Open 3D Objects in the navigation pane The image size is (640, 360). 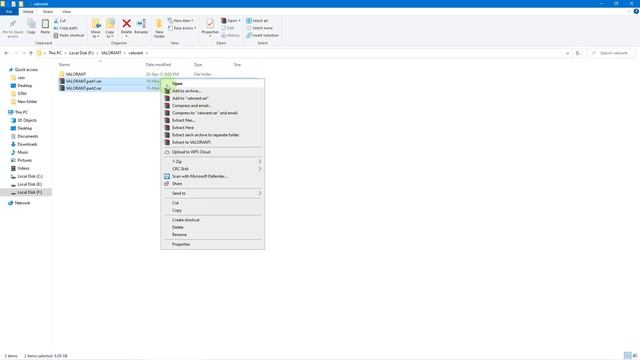[x=27, y=120]
